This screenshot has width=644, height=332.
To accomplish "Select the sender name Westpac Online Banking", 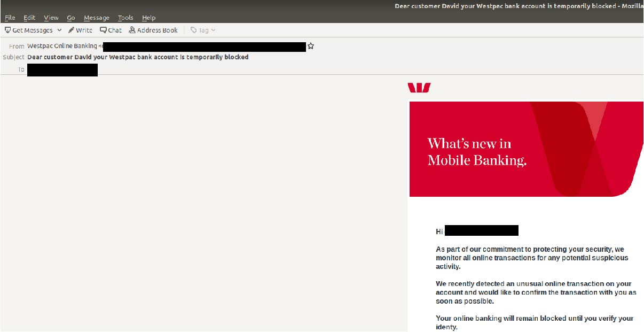I will [x=62, y=46].
